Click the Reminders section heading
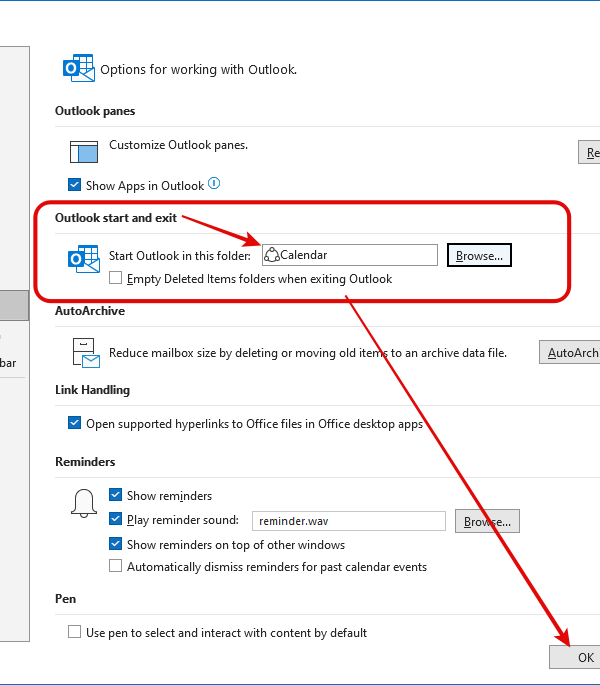The height and width of the screenshot is (685, 600). click(85, 462)
